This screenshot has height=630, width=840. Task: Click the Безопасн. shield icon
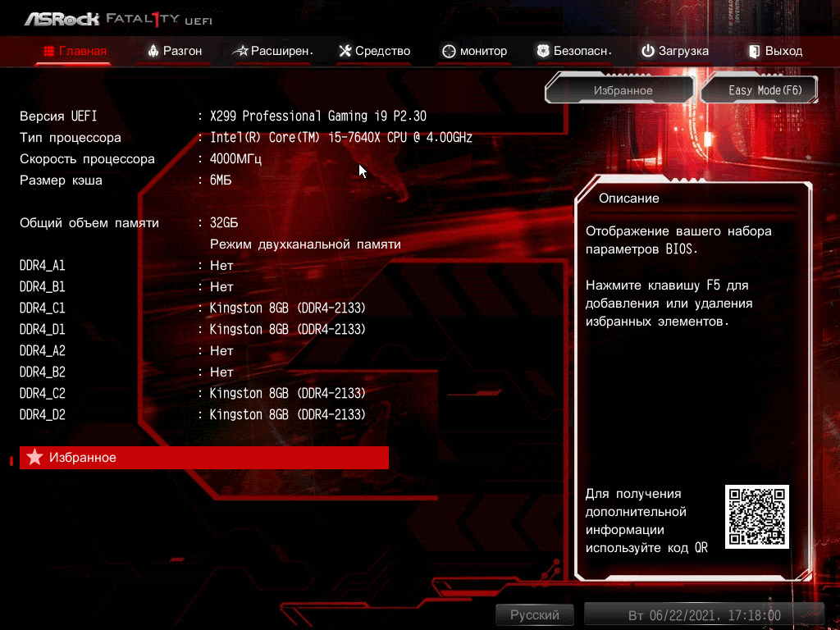[543, 51]
